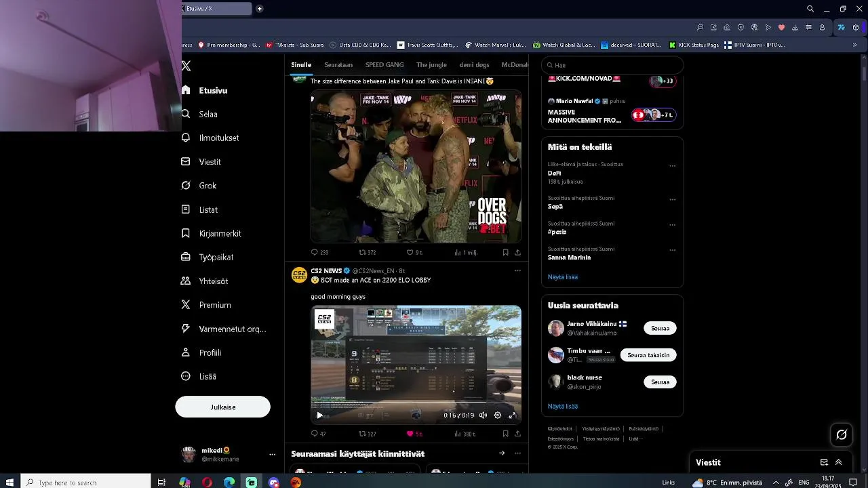868x488 pixels.
Task: Click Seuraa takaisin for Timbu vaan
Action: click(x=648, y=355)
